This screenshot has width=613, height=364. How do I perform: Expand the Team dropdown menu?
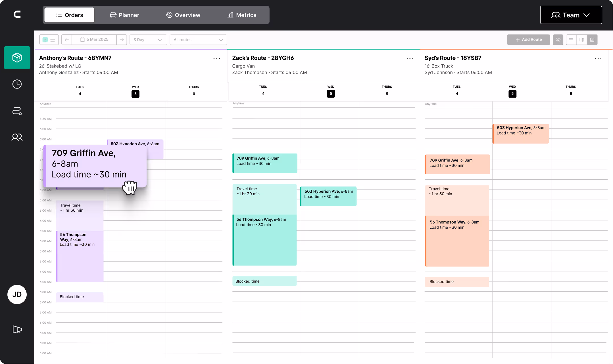coord(571,15)
